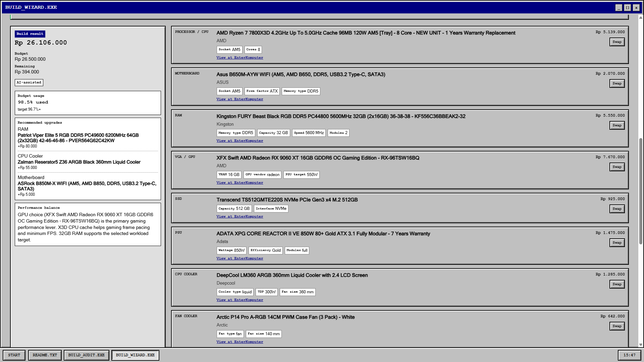
Task: Click the Speed 5600 MHz tag
Action: click(x=309, y=133)
